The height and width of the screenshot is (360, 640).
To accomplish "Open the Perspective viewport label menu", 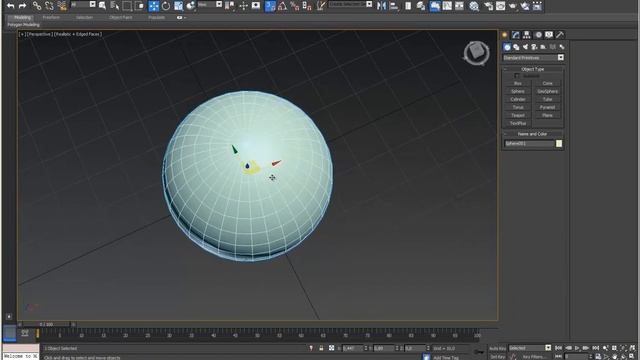I will (x=40, y=34).
